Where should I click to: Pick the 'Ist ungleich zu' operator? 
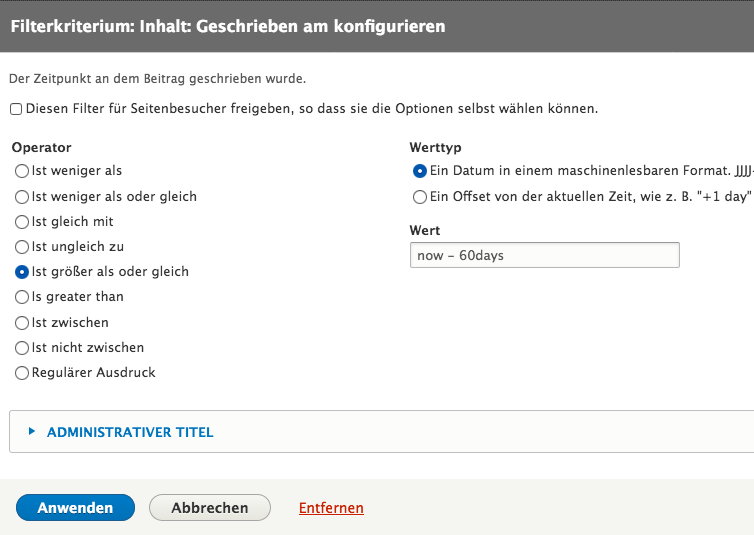pyautogui.click(x=22, y=247)
